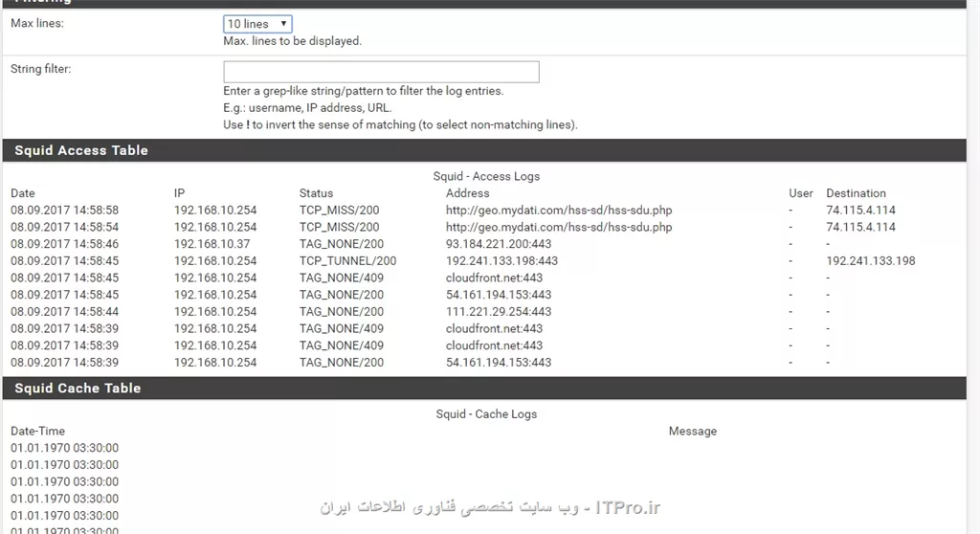The image size is (980, 534).
Task: Click date 08.09.2017 14:58:58
Action: click(64, 211)
